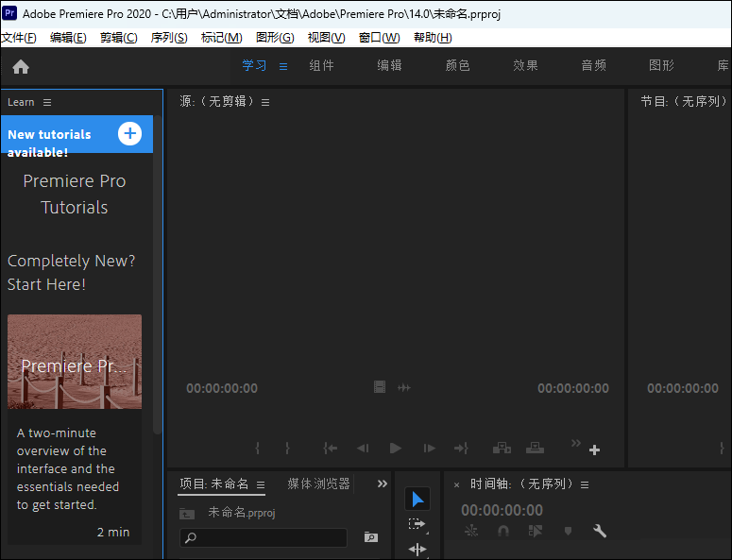Open the 帮助(H) menu
This screenshot has width=732, height=560.
tap(433, 38)
